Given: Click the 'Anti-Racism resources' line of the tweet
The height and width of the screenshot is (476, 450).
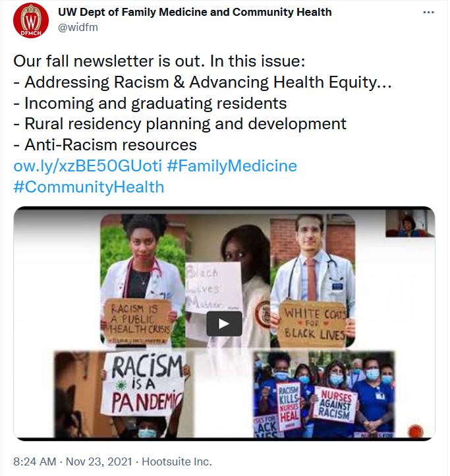Looking at the screenshot, I should pyautogui.click(x=105, y=145).
